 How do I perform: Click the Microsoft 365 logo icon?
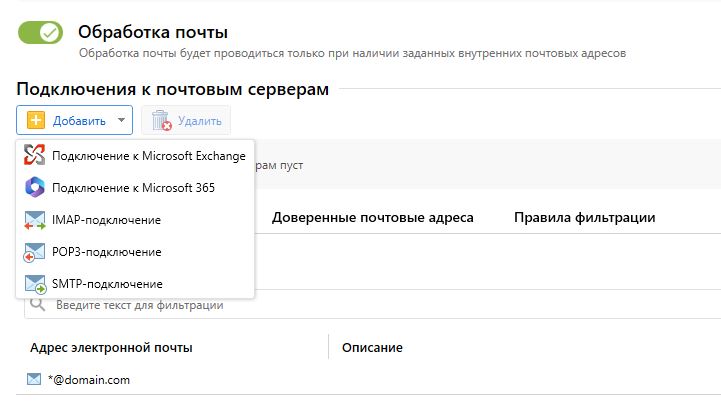(x=34, y=188)
